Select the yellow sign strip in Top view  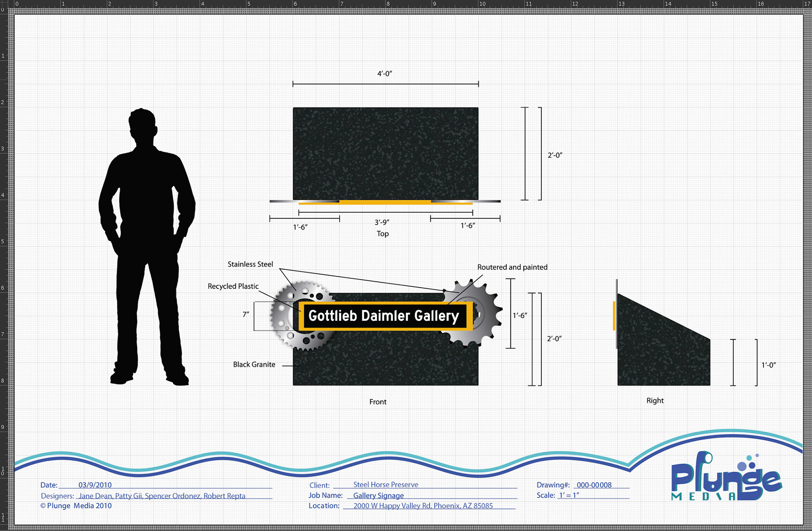386,203
